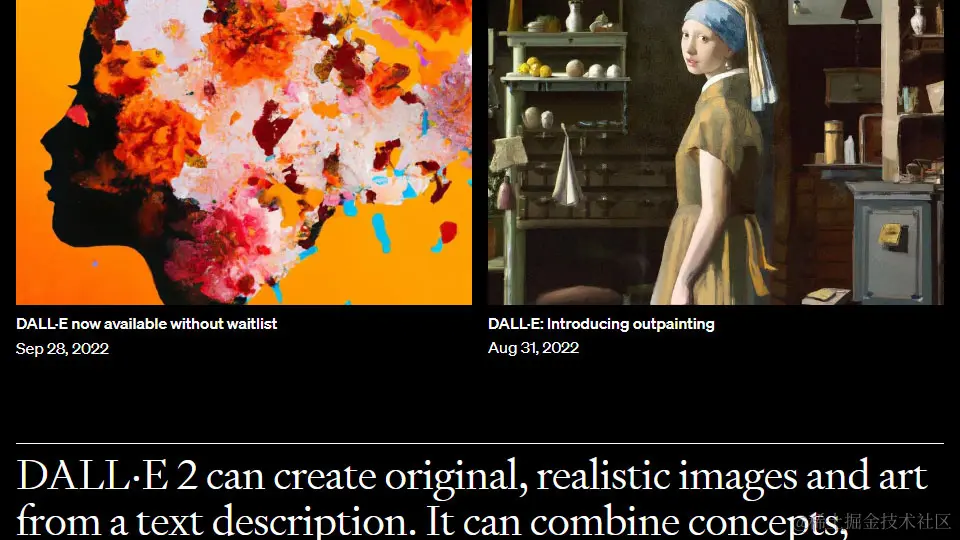This screenshot has height=540, width=960.
Task: Click the horizontal divider line above the heading
Action: [x=480, y=443]
